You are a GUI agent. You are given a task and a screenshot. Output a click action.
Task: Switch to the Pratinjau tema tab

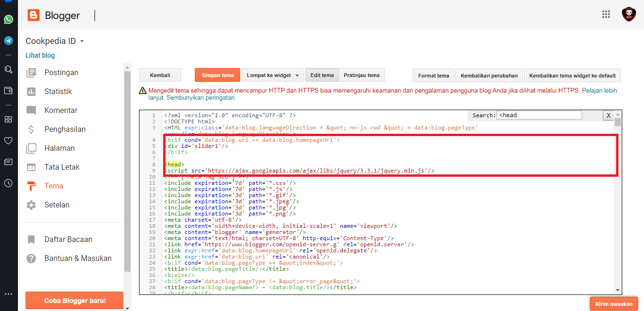pyautogui.click(x=361, y=75)
